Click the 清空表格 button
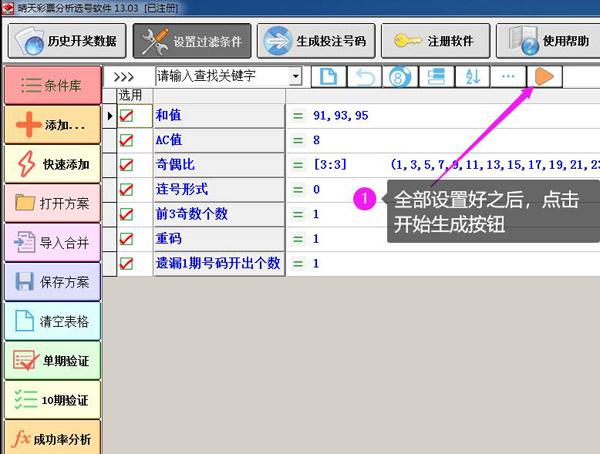Viewport: 600px width, 454px height. pos(52,321)
